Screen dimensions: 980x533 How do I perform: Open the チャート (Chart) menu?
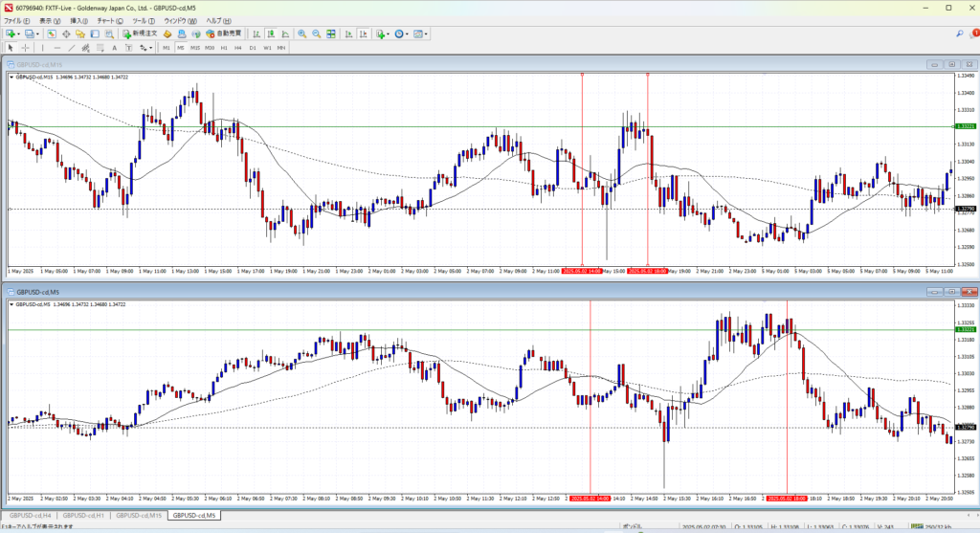105,20
